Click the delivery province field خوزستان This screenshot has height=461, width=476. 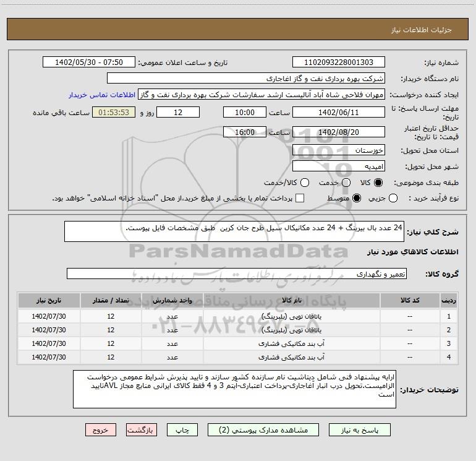(339, 150)
